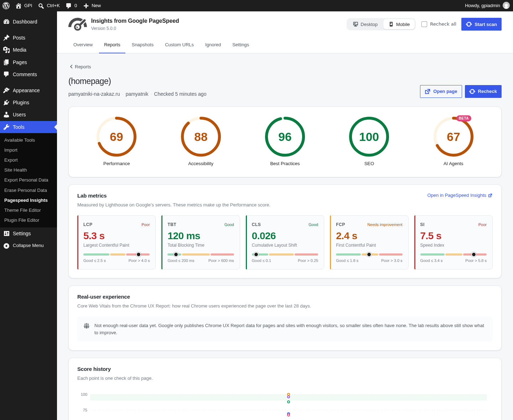Click the Open page button

pos(441,91)
